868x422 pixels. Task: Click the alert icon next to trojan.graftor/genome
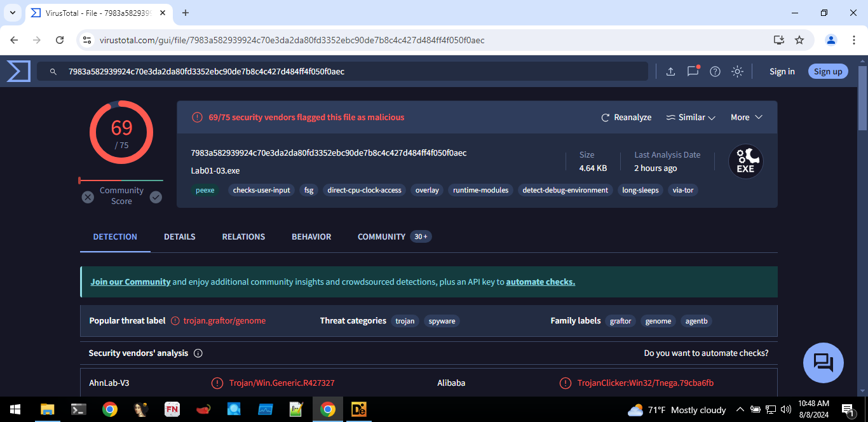tap(175, 321)
